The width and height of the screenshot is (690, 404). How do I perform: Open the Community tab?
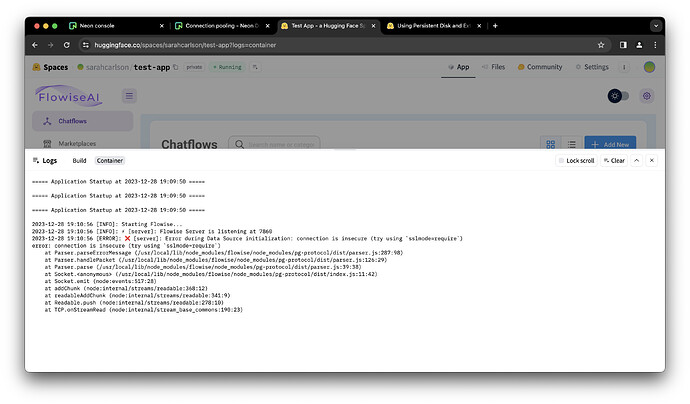(540, 67)
